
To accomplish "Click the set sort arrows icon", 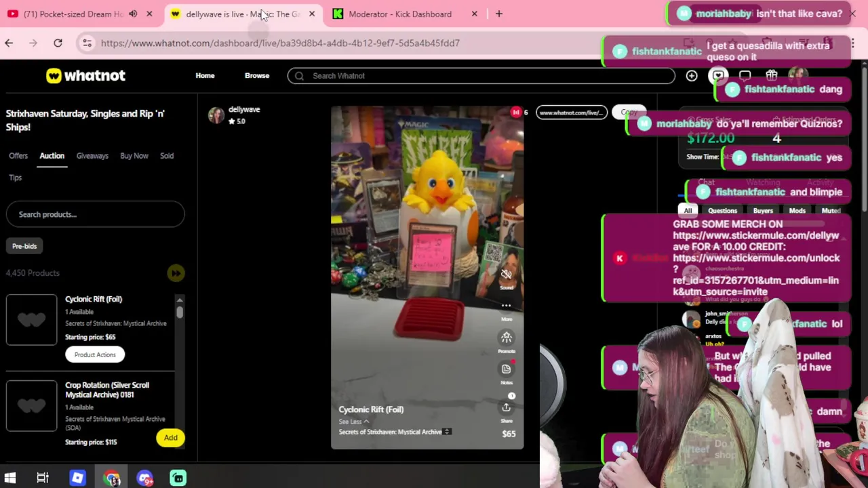I will click(447, 432).
